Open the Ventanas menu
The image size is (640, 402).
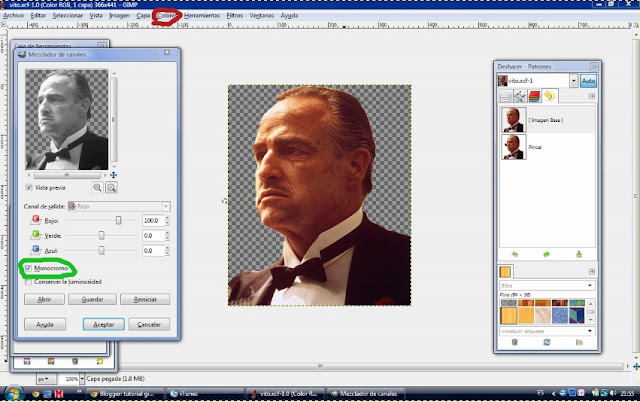[x=262, y=16]
